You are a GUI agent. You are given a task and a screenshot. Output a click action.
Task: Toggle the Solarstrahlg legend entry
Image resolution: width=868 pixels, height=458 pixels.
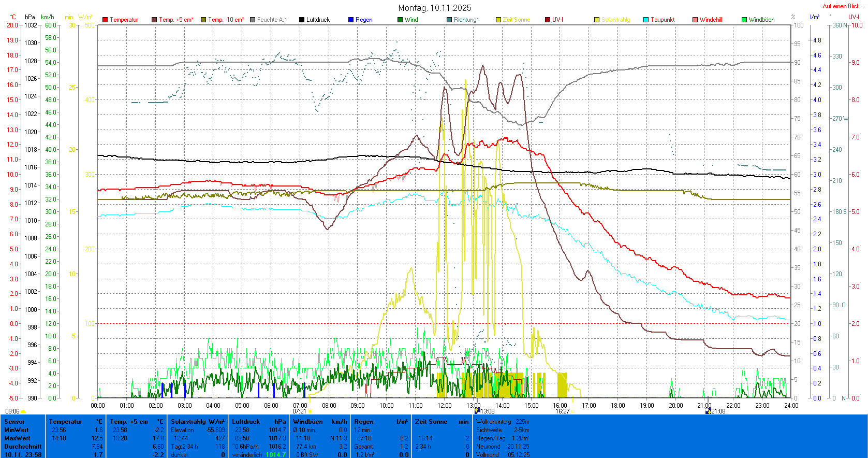click(x=615, y=20)
